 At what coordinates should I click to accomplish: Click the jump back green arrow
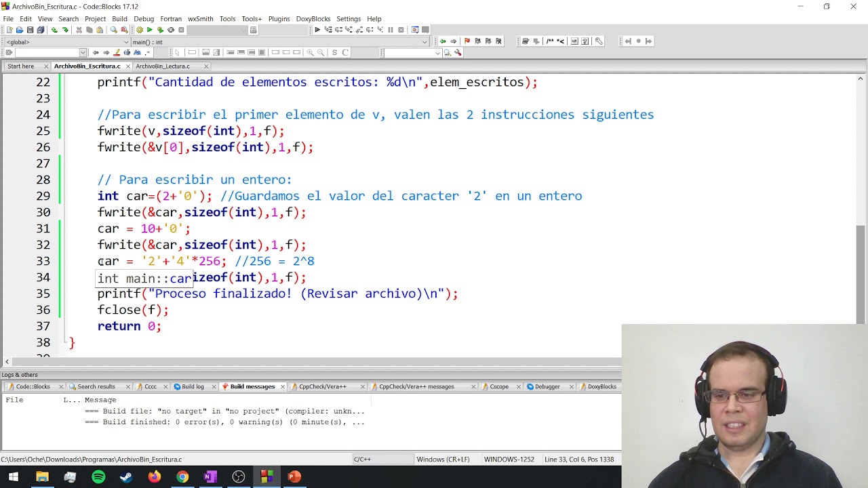point(443,41)
